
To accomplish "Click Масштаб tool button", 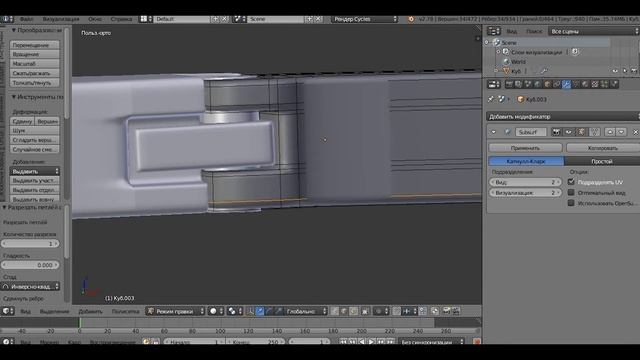I will point(35,64).
